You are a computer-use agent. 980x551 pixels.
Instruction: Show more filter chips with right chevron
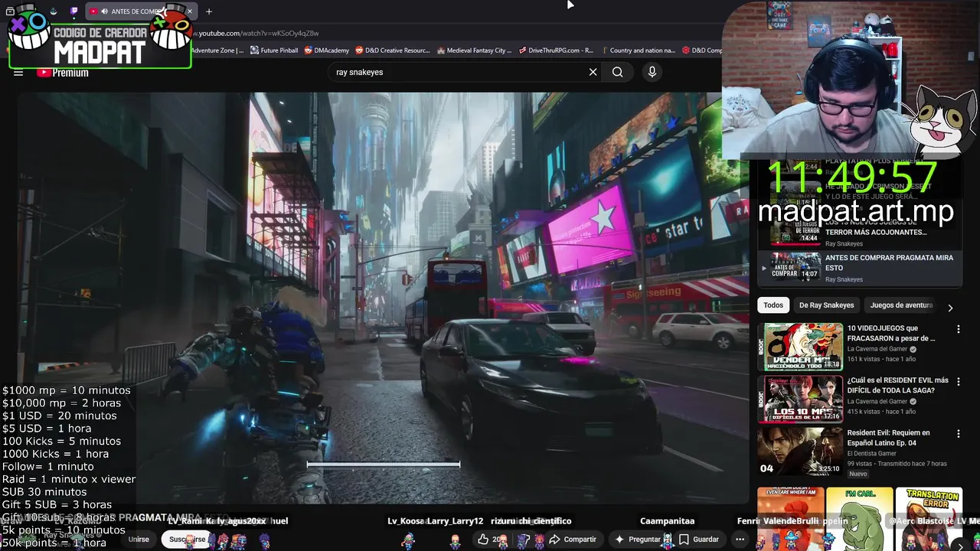click(x=950, y=308)
